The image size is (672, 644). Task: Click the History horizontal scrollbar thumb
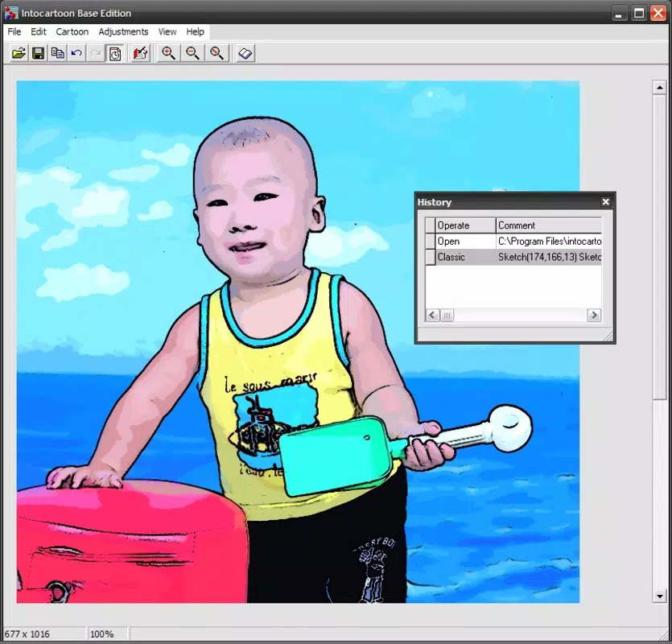447,316
